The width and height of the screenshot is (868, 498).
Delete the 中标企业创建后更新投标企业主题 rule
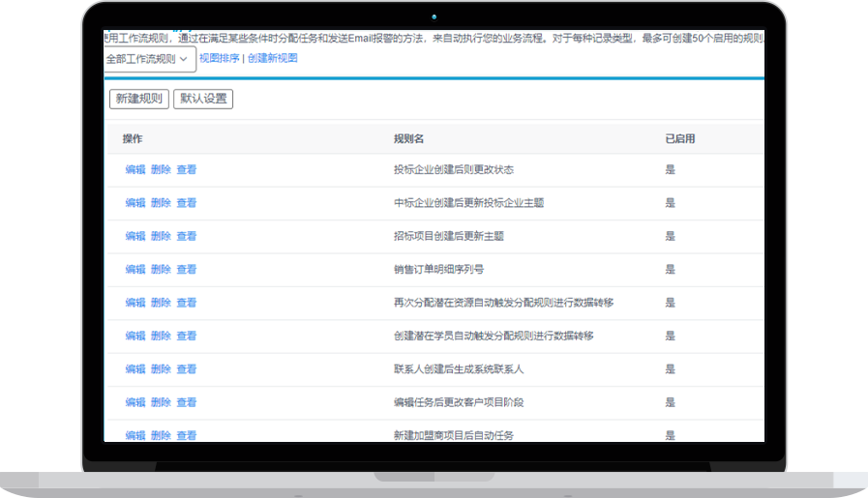click(x=161, y=203)
